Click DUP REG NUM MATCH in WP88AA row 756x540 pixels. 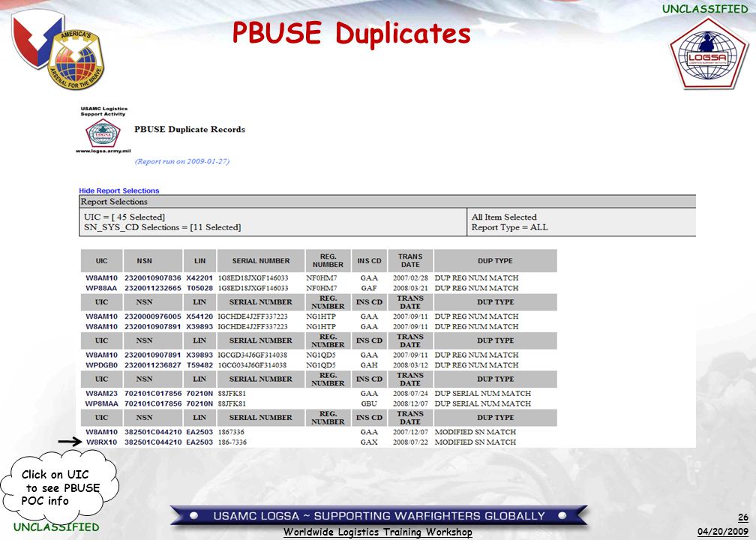[x=476, y=288]
